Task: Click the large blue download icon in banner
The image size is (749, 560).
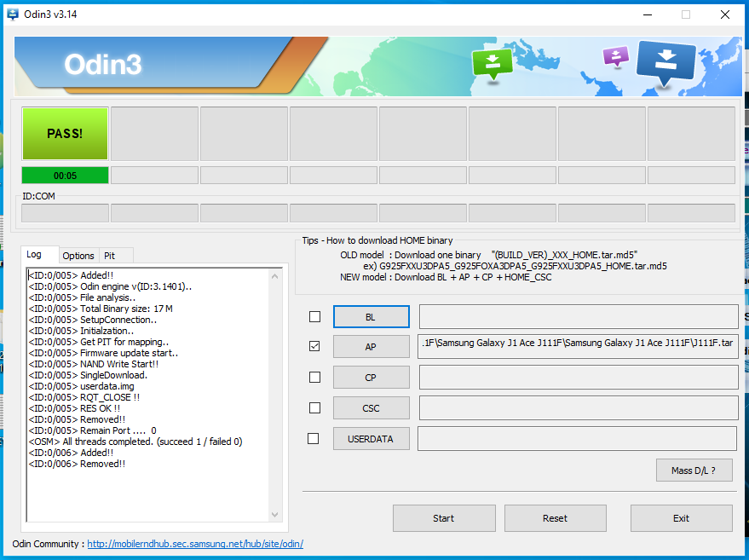Action: pyautogui.click(x=665, y=64)
